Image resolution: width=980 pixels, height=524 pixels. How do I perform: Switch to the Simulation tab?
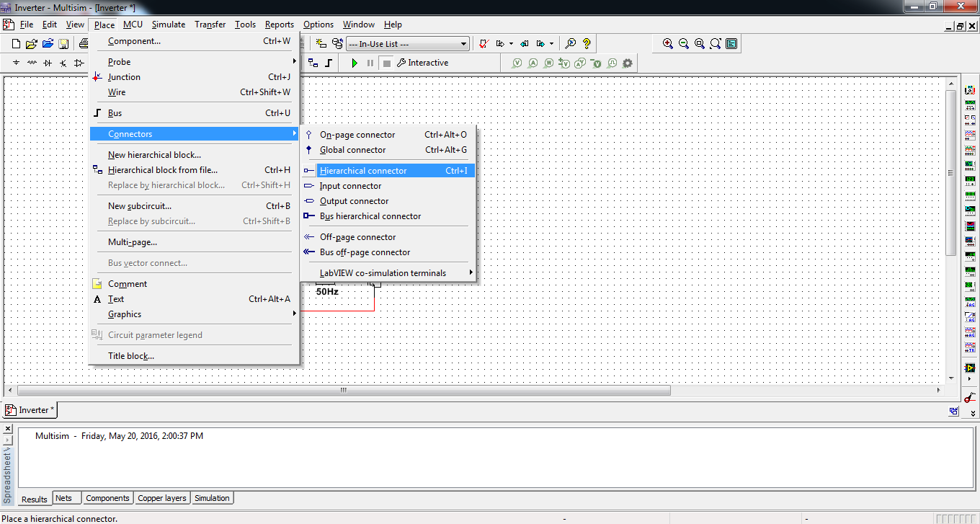click(x=212, y=498)
